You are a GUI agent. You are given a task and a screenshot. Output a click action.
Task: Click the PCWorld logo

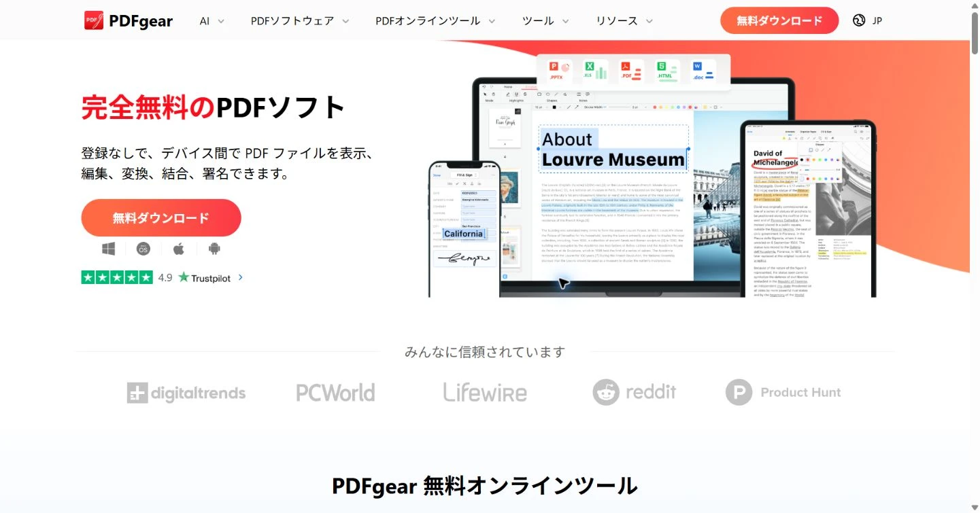coord(335,393)
